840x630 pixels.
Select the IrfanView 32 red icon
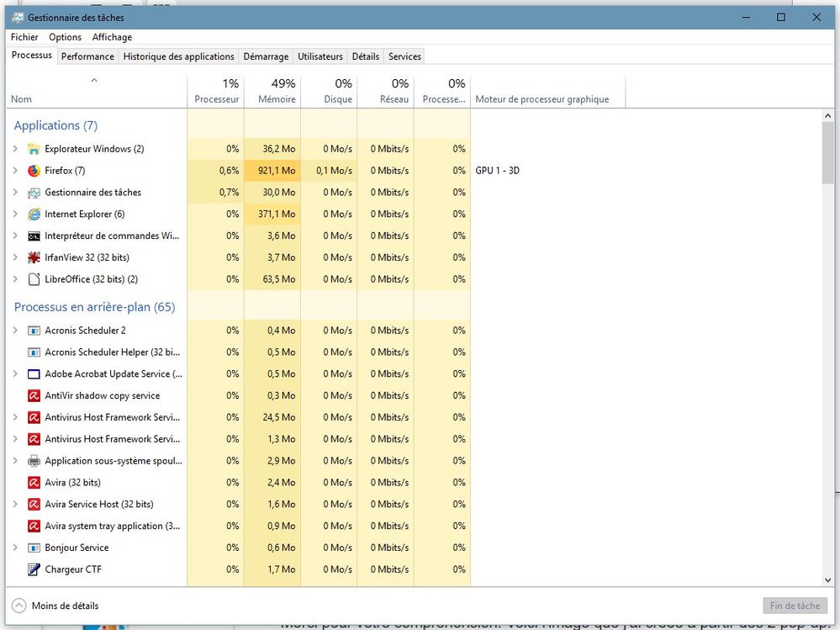coord(34,257)
